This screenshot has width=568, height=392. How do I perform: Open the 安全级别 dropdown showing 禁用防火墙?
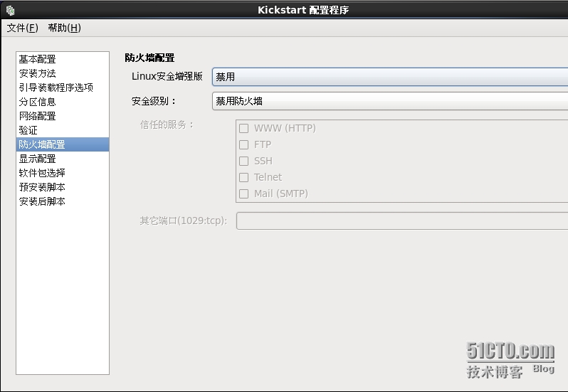coord(390,101)
